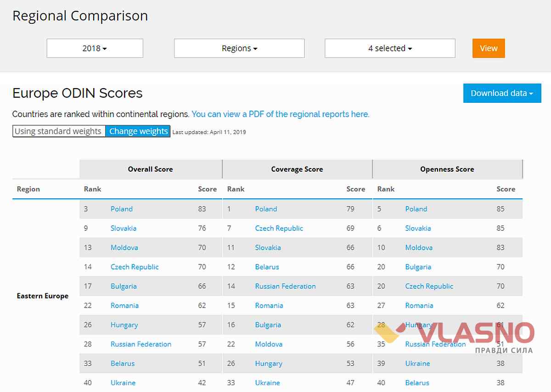Viewport: 551px width, 392px height.
Task: Open Romania in the Overall Score column
Action: (124, 305)
